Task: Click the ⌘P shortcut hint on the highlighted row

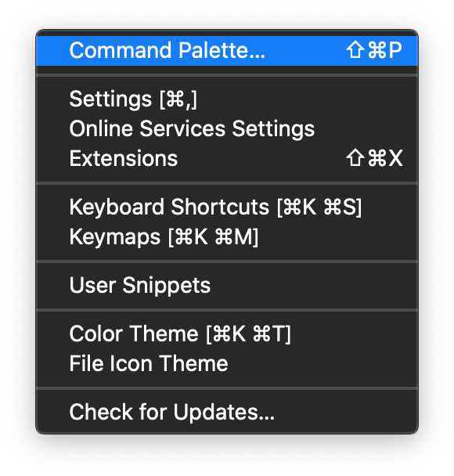Action: tap(385, 50)
